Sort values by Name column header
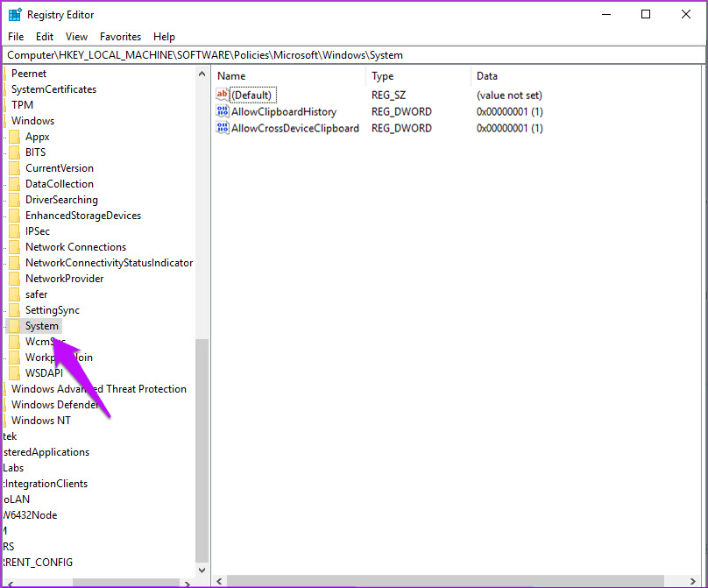Viewport: 708px width, 588px height. point(289,76)
